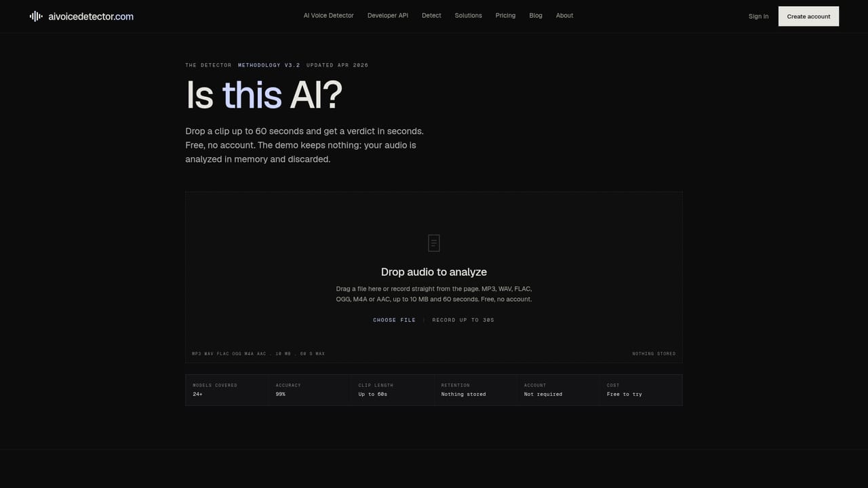Viewport: 868px width, 488px height.
Task: Open the Methodology v3.2 link
Action: coord(269,65)
